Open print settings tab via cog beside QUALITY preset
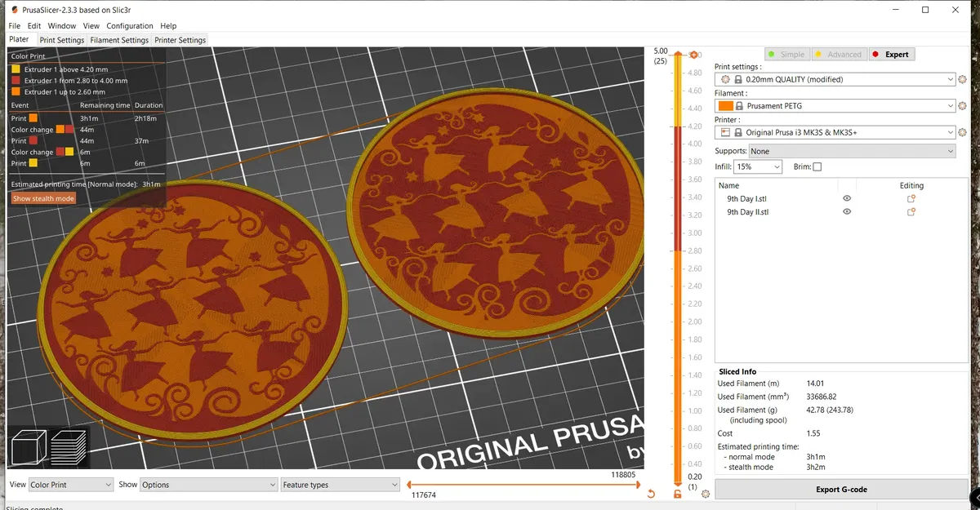 (962, 79)
